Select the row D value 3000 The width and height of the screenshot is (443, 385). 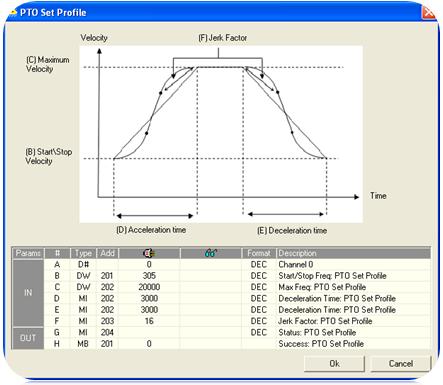coord(149,298)
